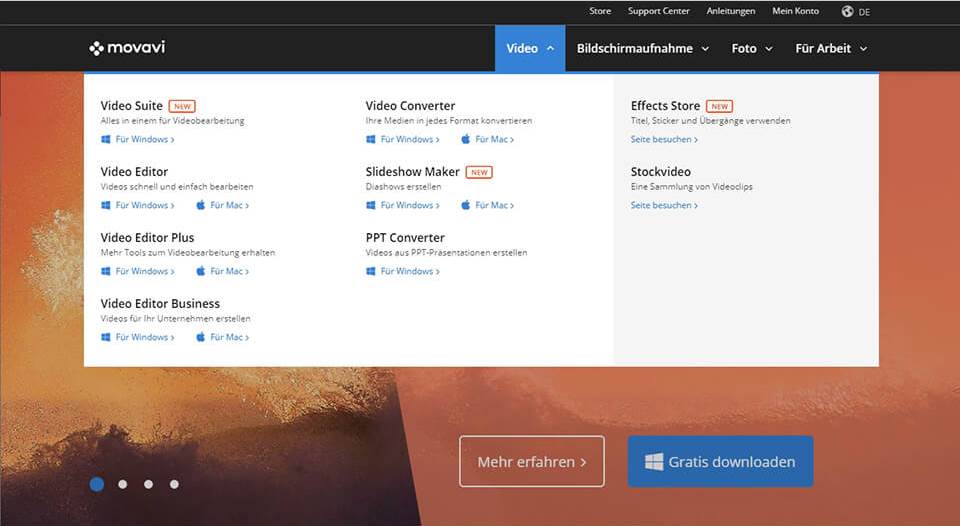
Task: Select the second carousel slide dot
Action: coord(122,484)
